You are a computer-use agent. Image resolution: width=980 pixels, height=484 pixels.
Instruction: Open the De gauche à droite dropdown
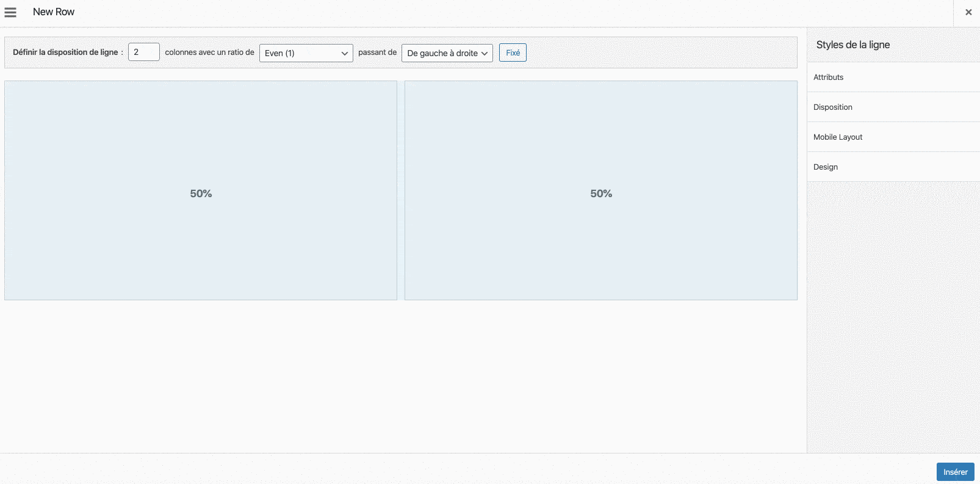447,53
